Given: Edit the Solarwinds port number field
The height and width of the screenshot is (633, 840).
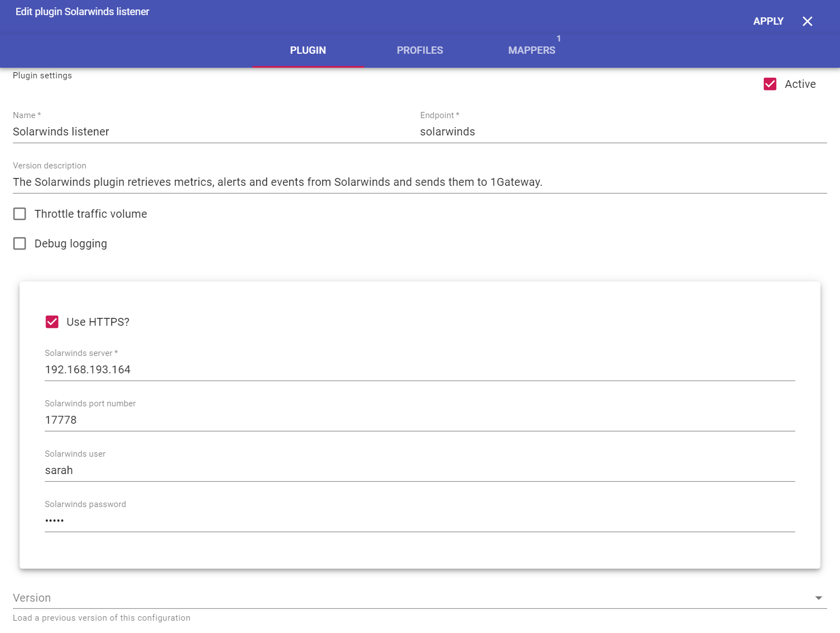Looking at the screenshot, I should point(420,420).
